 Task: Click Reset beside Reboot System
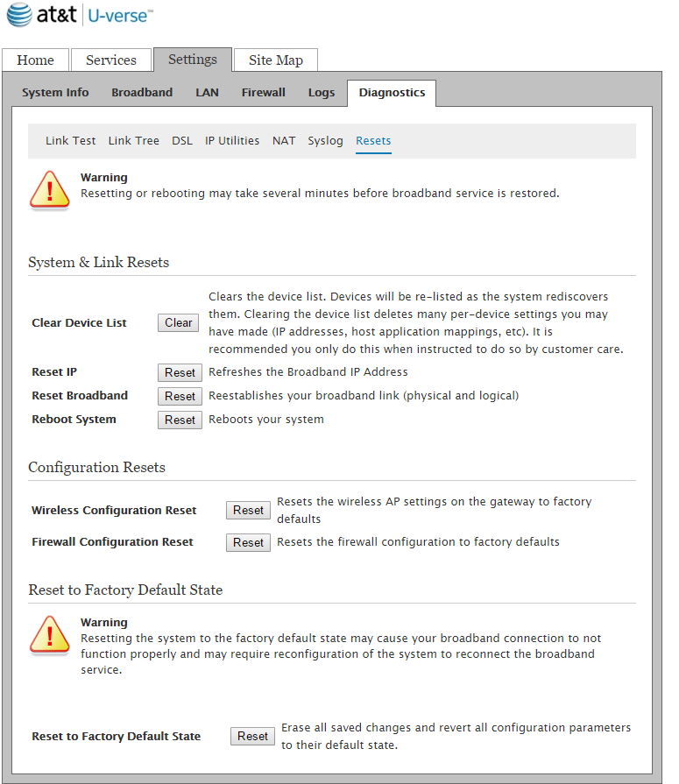coord(180,420)
